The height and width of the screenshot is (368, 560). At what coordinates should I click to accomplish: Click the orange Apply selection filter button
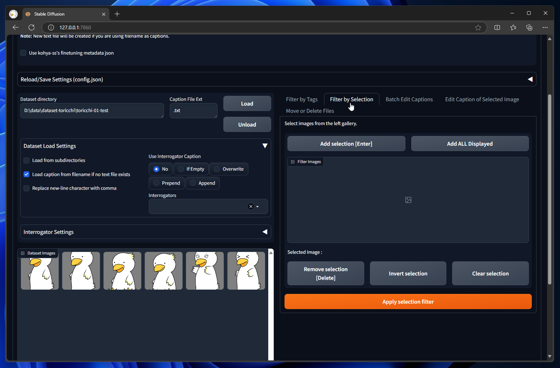point(408,302)
